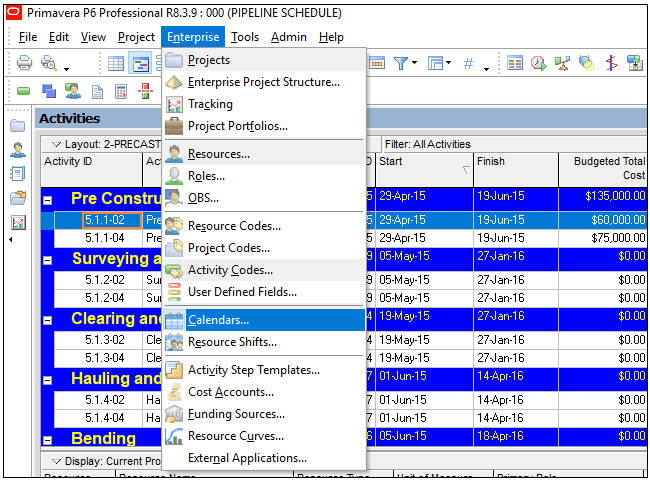Open the View menu
The image size is (650, 481).
click(93, 37)
